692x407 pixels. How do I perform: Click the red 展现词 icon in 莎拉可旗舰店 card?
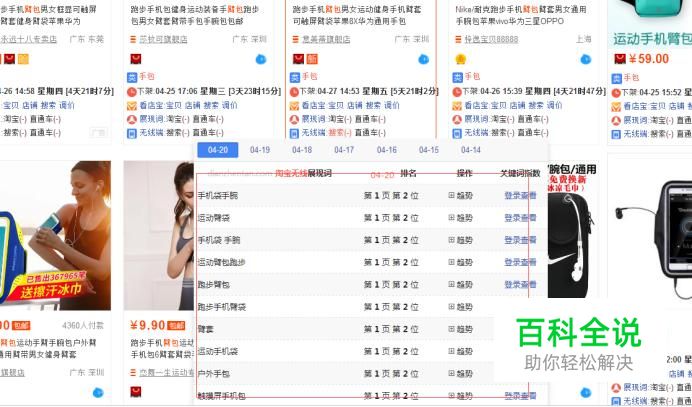pyautogui.click(x=132, y=120)
